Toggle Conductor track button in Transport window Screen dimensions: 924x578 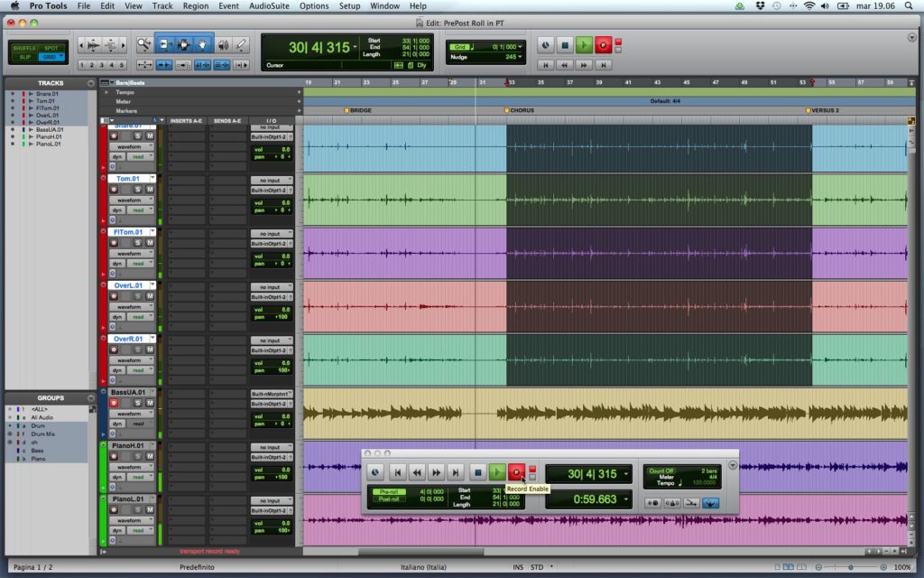(711, 503)
